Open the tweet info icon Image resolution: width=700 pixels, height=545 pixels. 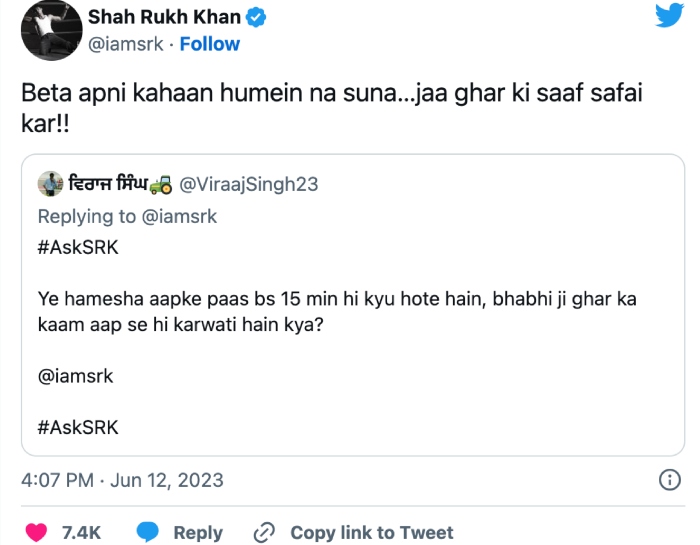tap(670, 481)
